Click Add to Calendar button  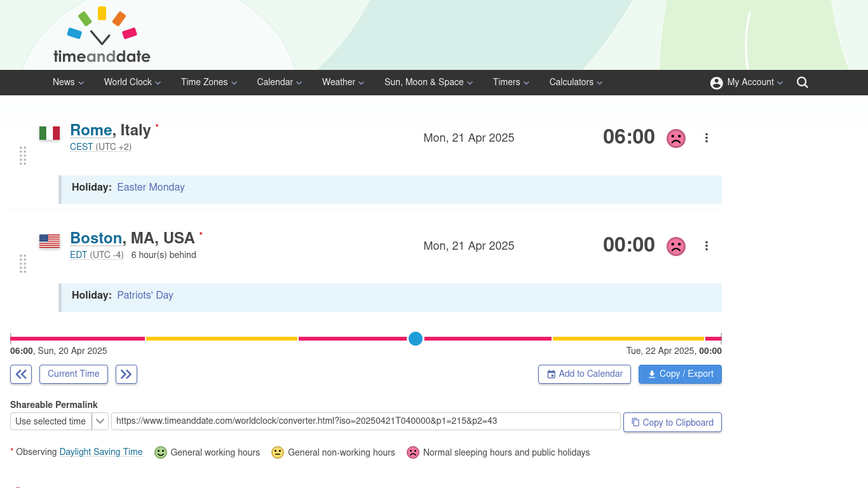(x=585, y=374)
